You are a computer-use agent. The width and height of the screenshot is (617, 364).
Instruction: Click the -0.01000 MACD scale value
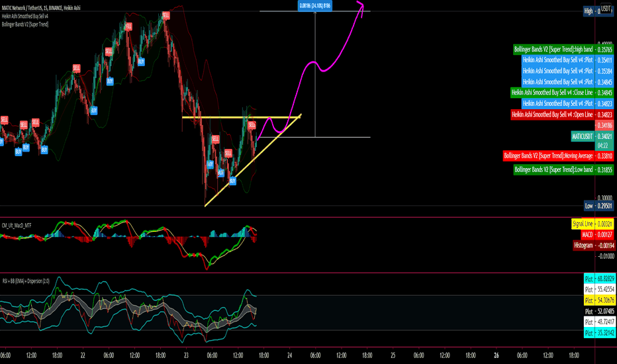(606, 256)
